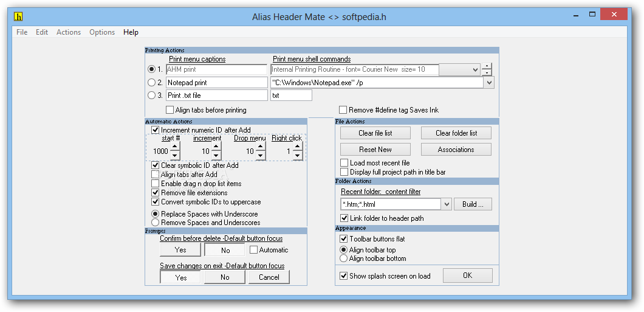This screenshot has width=644, height=312.
Task: Open the font dropdown beside Internal Printing Routine
Action: point(475,70)
